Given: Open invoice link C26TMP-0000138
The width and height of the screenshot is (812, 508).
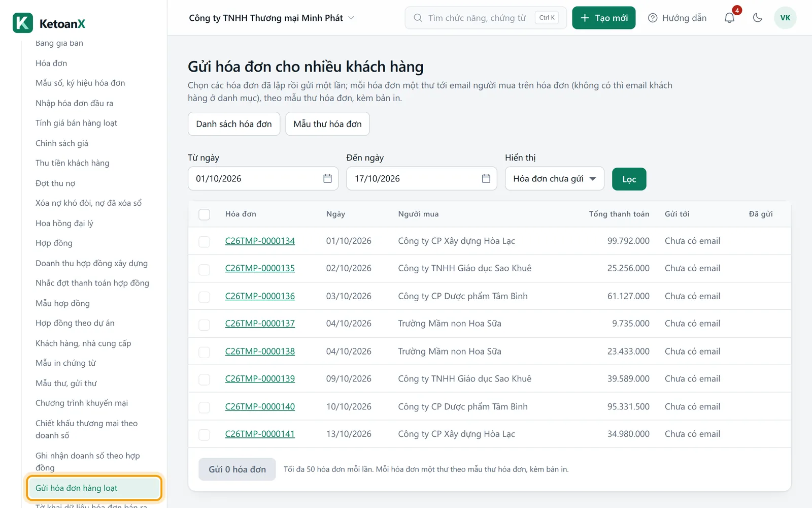Looking at the screenshot, I should click(260, 351).
